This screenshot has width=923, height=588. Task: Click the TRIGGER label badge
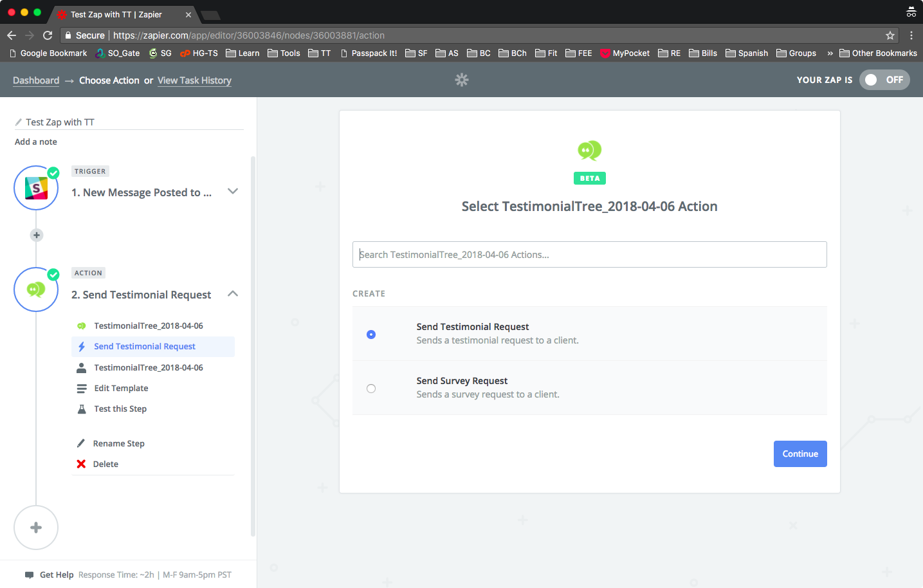tap(90, 171)
